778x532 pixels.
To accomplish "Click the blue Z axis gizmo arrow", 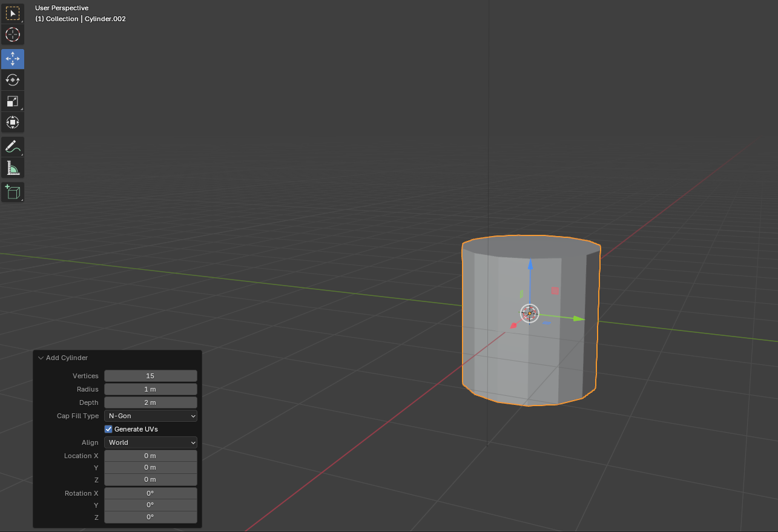I will coord(530,266).
